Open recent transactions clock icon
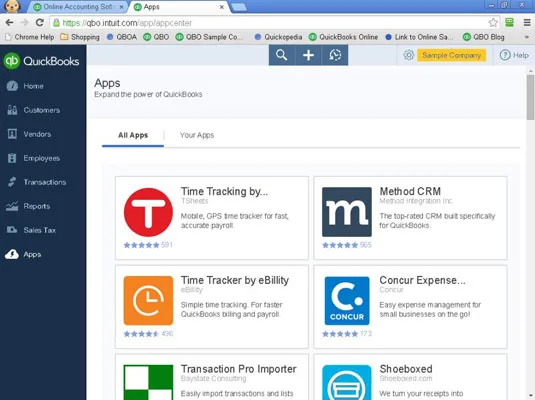The image size is (535, 400). [x=335, y=55]
